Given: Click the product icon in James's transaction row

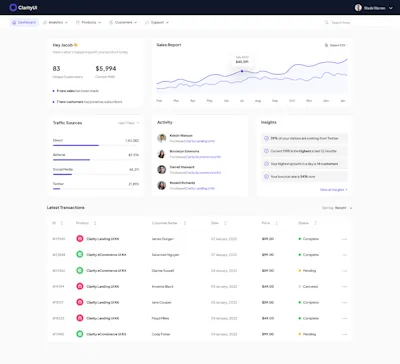Looking at the screenshot, I should tap(80, 239).
